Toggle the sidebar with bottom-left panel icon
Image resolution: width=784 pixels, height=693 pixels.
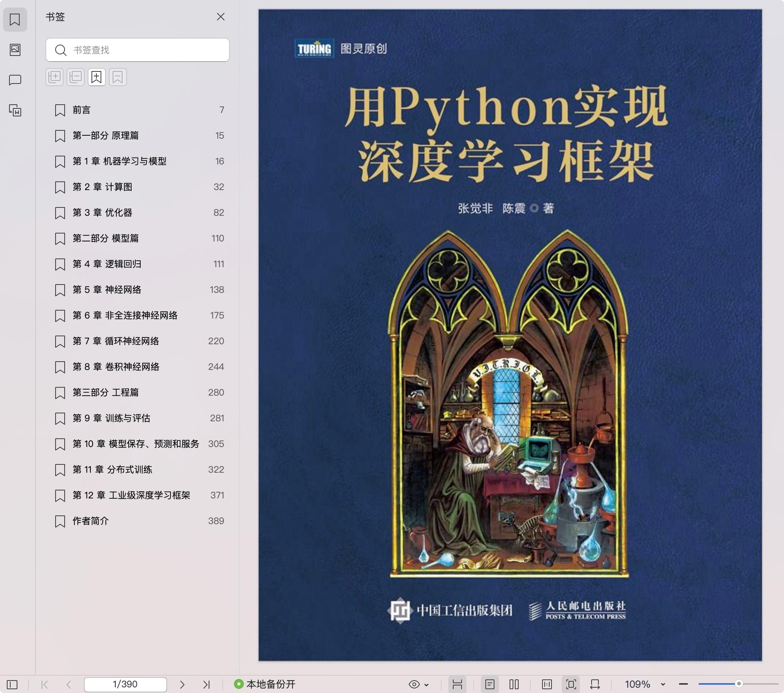click(12, 685)
